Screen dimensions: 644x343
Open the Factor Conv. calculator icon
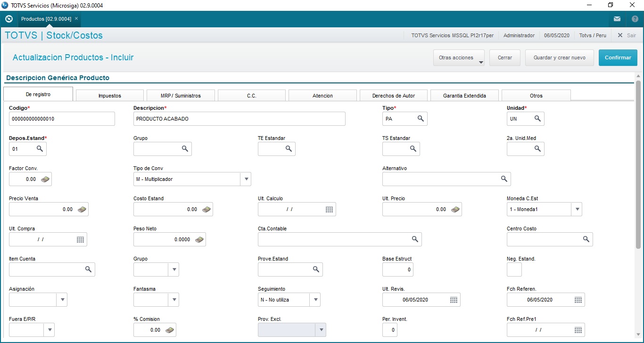pyautogui.click(x=45, y=179)
